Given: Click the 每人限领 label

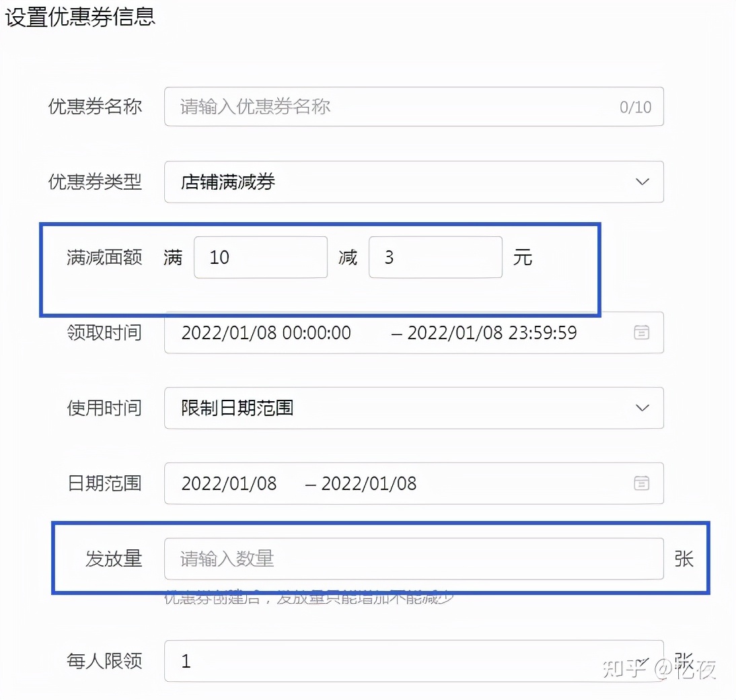Looking at the screenshot, I should click(104, 661).
